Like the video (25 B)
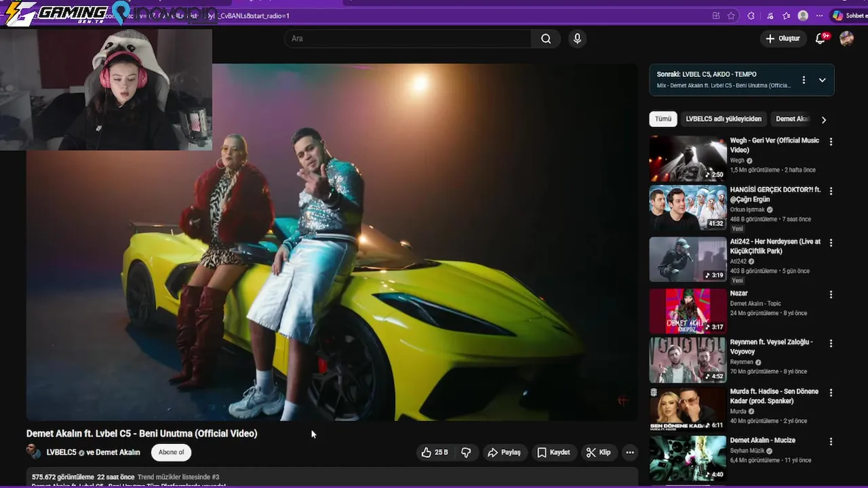Screen dimensions: 868x488 point(435,452)
